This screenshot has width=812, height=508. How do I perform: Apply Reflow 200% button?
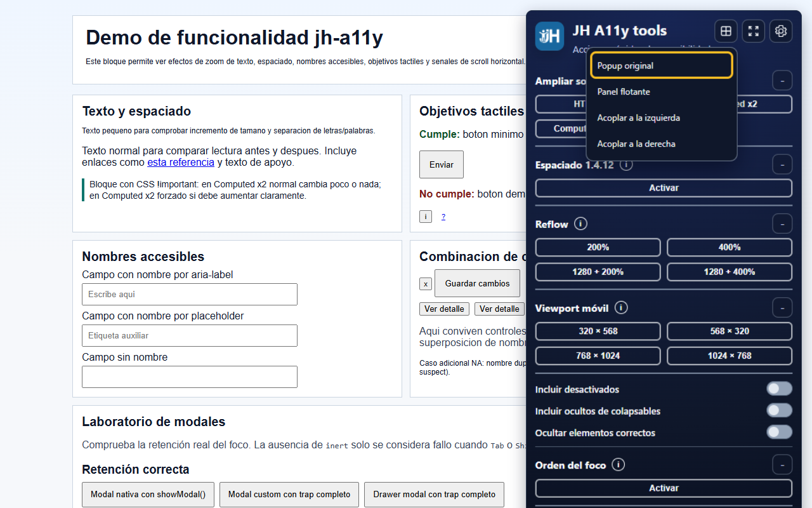598,247
